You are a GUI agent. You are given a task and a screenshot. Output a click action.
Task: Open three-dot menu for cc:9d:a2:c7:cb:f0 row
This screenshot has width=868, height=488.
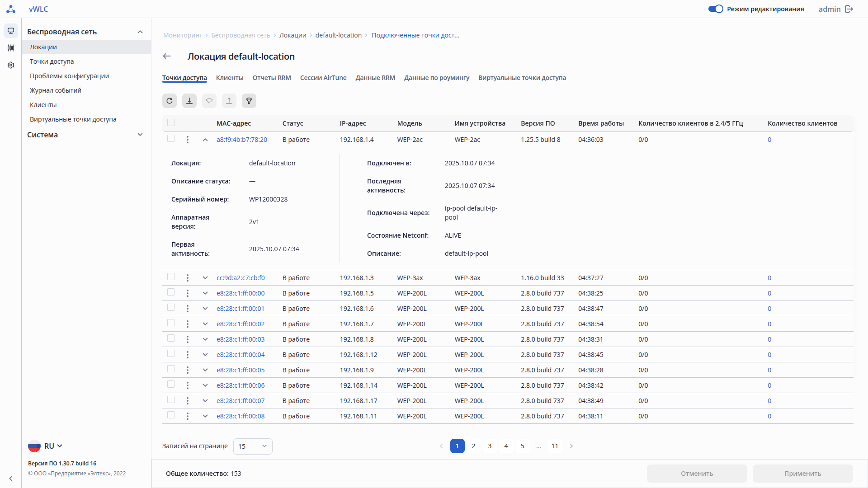click(x=188, y=278)
